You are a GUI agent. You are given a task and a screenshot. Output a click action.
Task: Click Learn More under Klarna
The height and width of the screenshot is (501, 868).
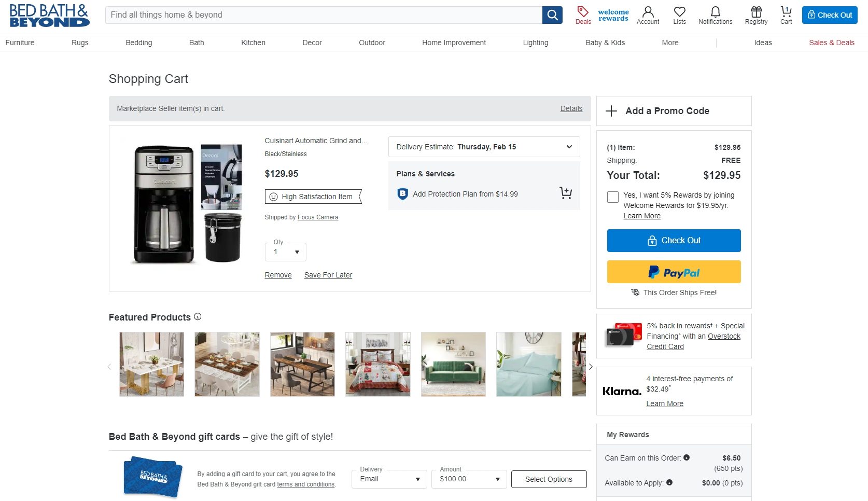(665, 403)
